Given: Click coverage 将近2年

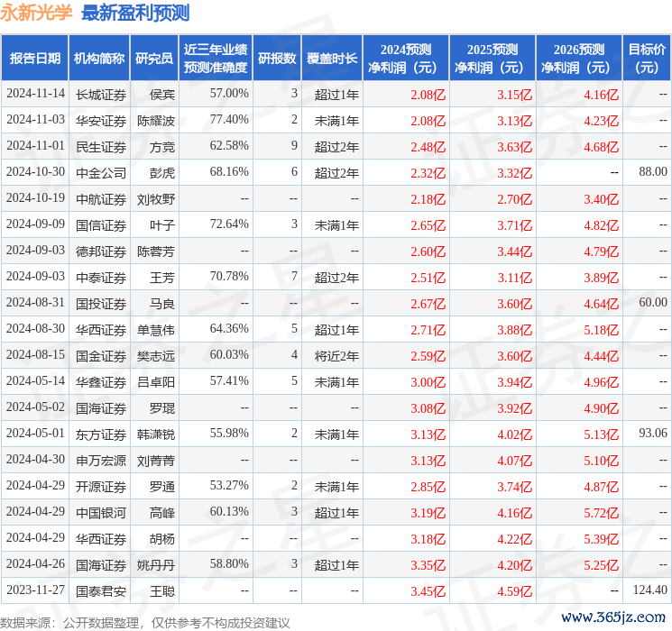Looking at the screenshot, I should coord(336,356).
